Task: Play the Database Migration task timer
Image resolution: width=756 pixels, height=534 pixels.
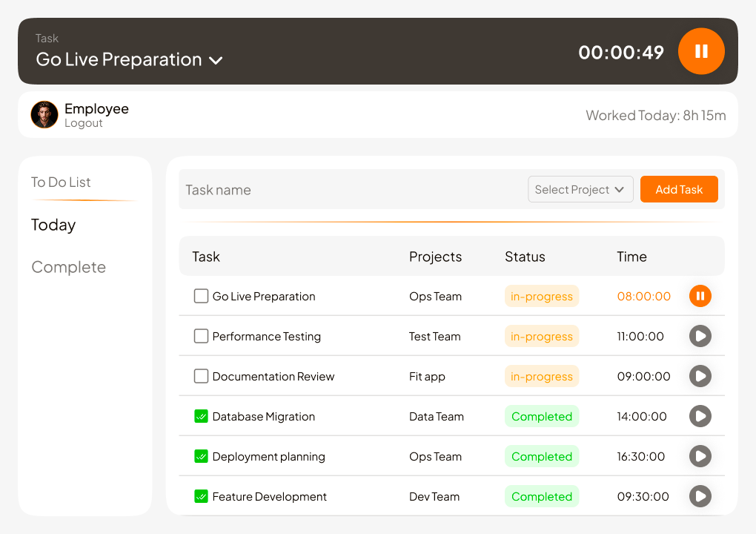Action: click(700, 417)
